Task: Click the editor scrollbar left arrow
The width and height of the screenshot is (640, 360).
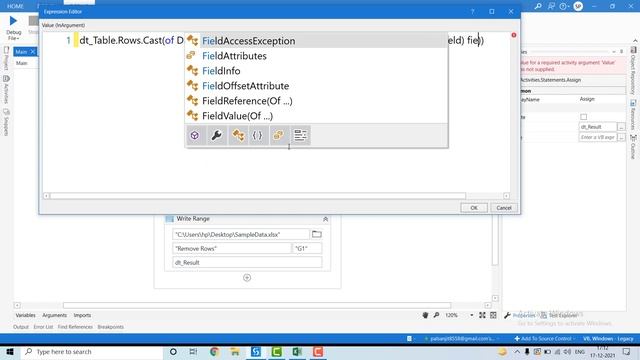Action: [47, 196]
